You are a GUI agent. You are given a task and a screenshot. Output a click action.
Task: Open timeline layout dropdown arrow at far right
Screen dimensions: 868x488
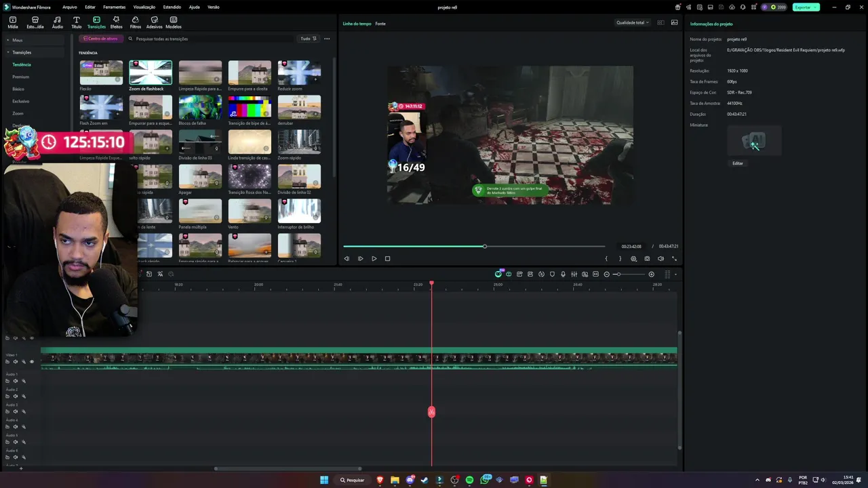[x=675, y=274]
